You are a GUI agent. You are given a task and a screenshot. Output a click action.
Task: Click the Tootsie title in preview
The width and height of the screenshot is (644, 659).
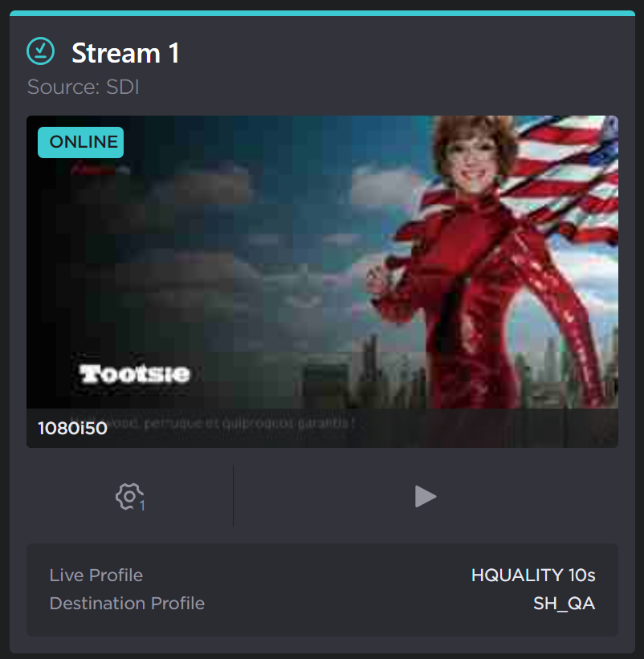point(135,374)
